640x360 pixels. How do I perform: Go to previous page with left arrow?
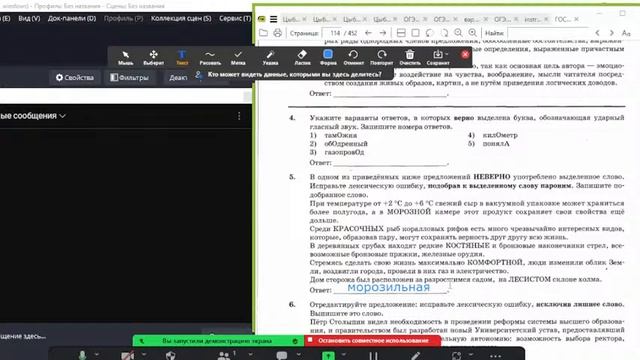[x=368, y=33]
